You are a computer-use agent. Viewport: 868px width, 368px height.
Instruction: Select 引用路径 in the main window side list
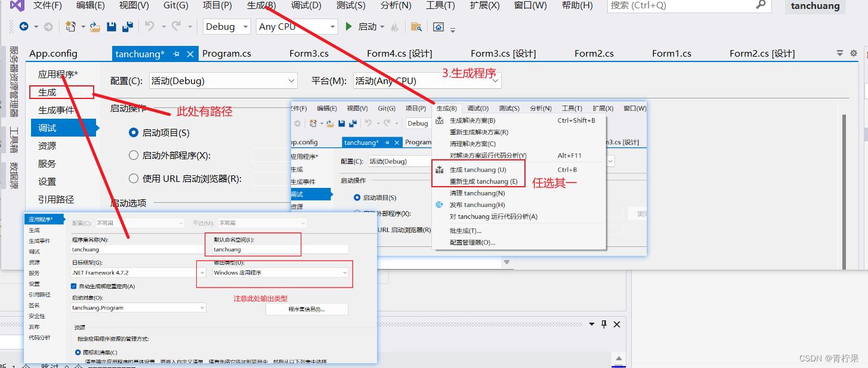coord(56,200)
